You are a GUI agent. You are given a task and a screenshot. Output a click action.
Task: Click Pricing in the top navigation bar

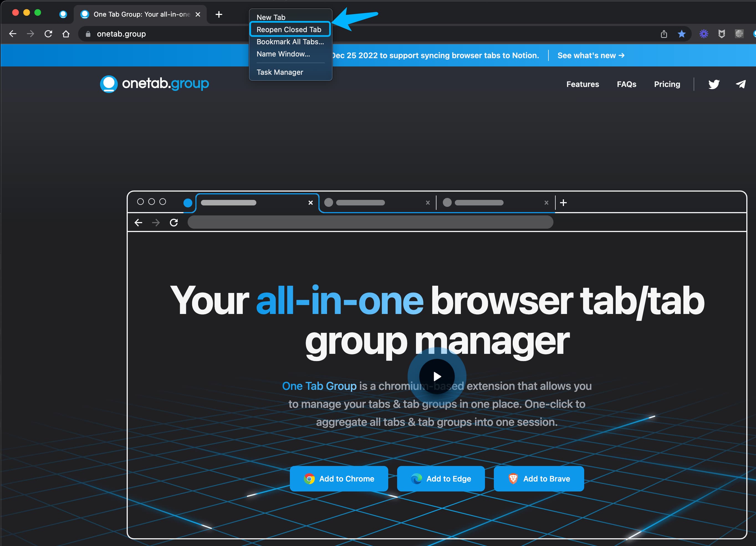tap(667, 84)
